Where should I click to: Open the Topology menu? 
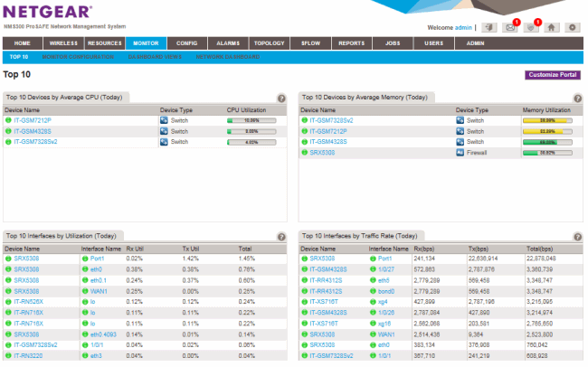(269, 42)
